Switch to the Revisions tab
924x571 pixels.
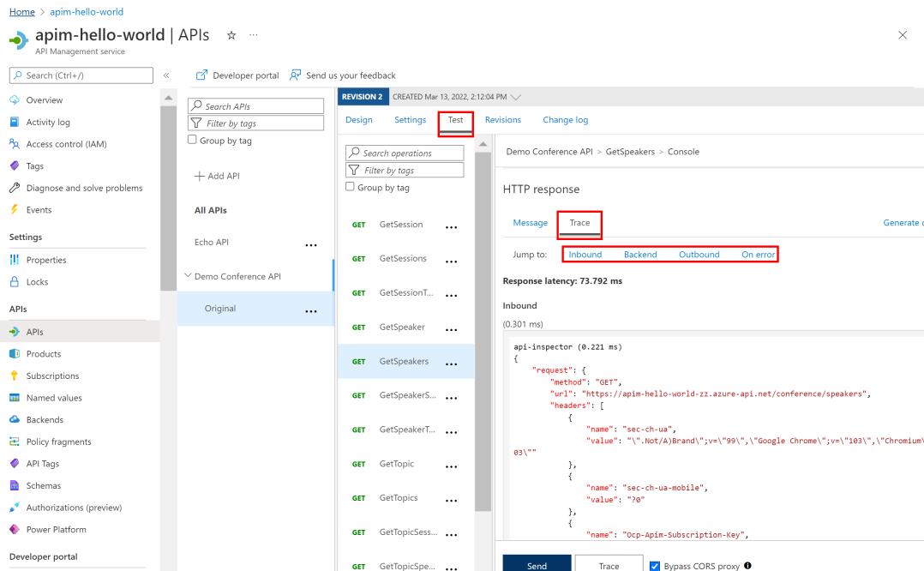(502, 120)
